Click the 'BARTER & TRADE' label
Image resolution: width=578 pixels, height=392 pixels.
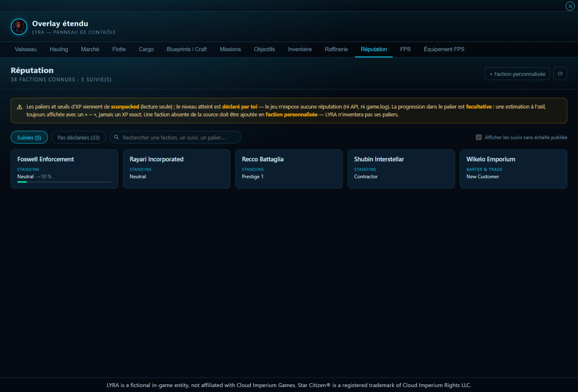484,169
